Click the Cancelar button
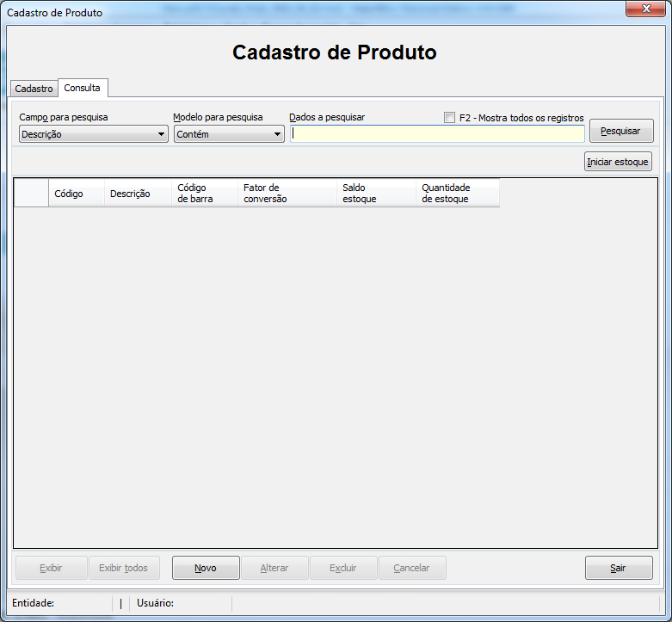Screen dimensions: 672x622 [x=412, y=568]
